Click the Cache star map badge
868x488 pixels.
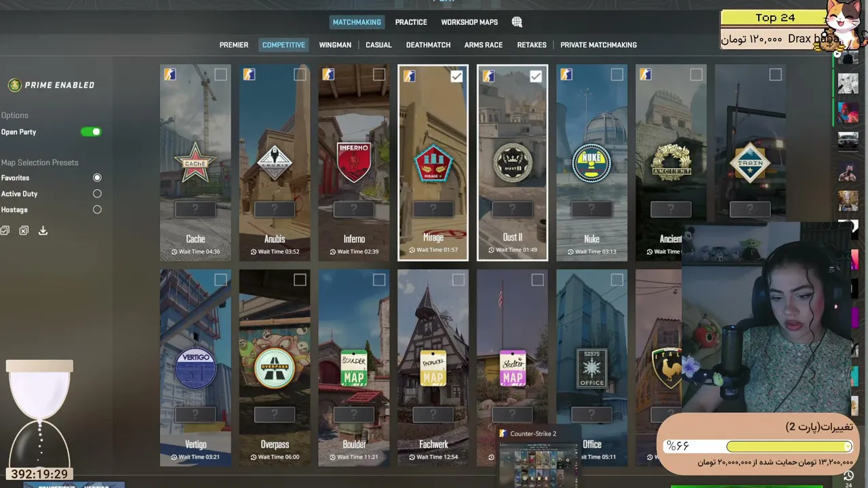pyautogui.click(x=195, y=163)
